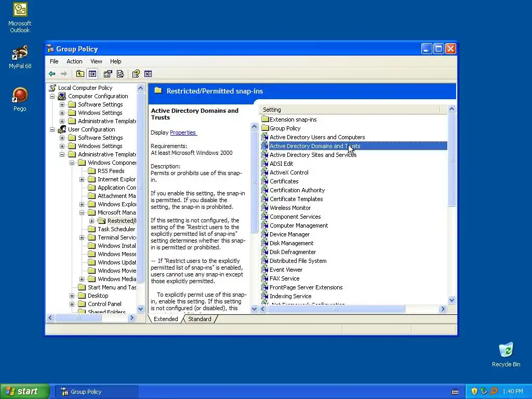The width and height of the screenshot is (532, 399).
Task: Click the Local Computer Policy root icon
Action: click(52, 87)
